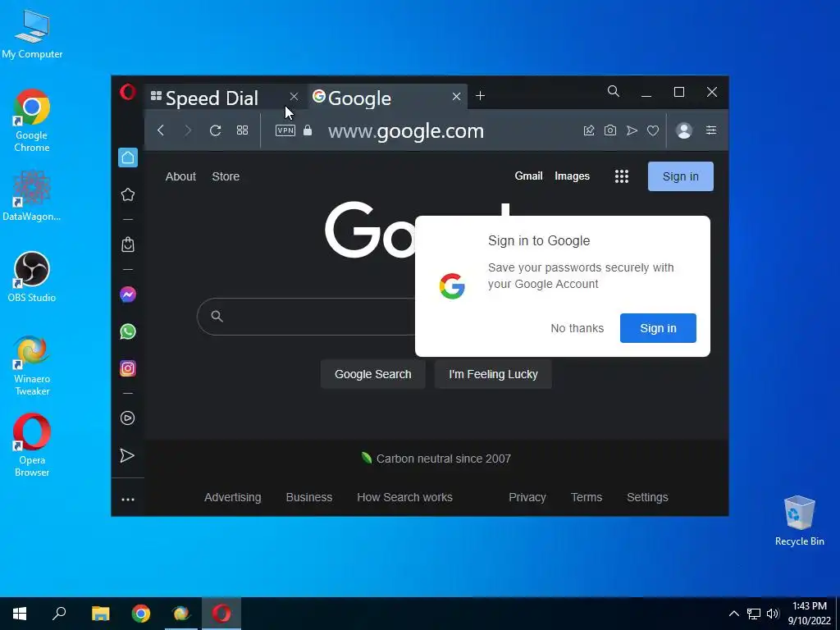Select My Computer desktop icon
The height and width of the screenshot is (630, 840).
pos(32,33)
